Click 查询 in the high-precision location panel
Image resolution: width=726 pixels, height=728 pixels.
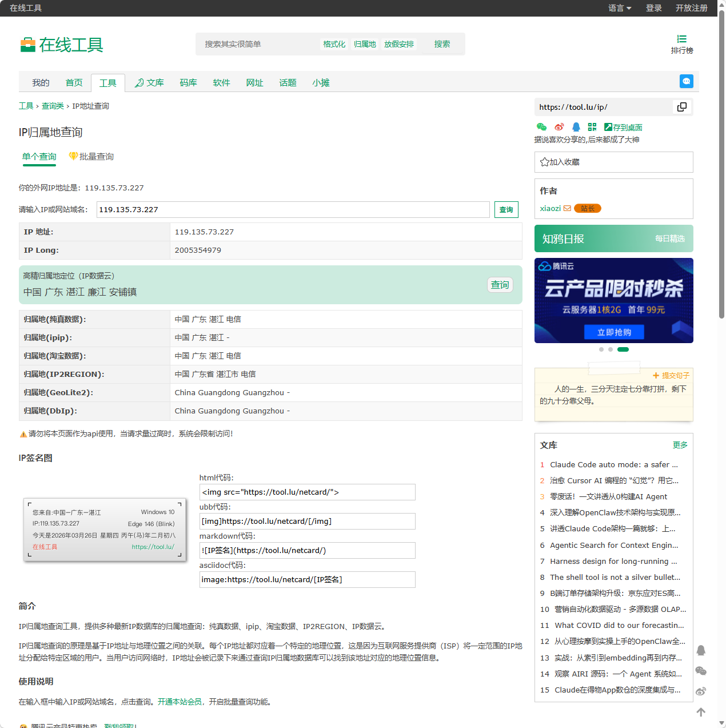click(x=500, y=285)
